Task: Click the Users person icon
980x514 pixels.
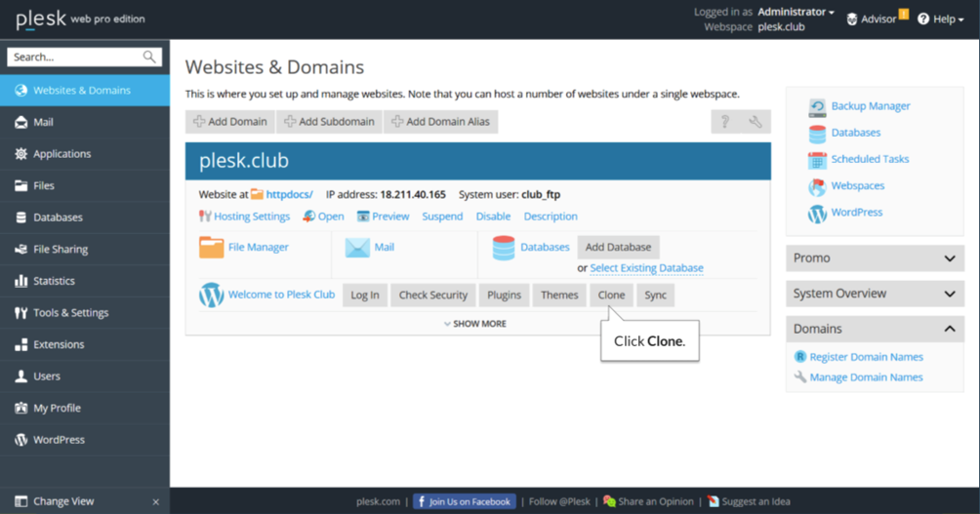Action: pyautogui.click(x=20, y=376)
